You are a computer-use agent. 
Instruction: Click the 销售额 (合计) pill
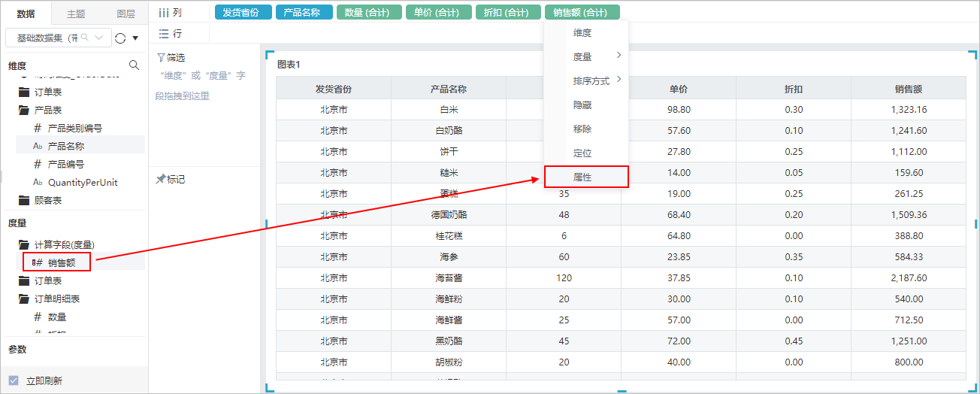click(582, 12)
